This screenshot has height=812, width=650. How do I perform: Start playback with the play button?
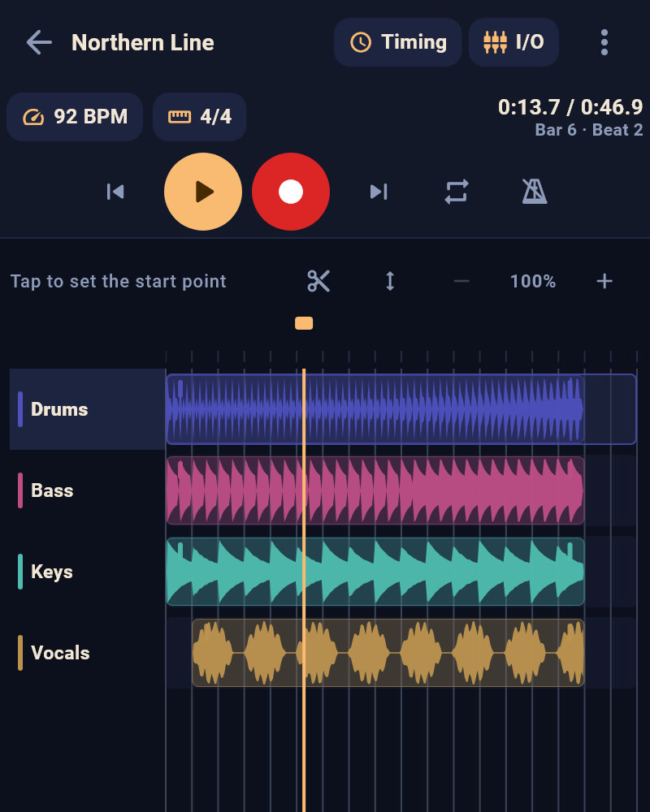(x=203, y=192)
